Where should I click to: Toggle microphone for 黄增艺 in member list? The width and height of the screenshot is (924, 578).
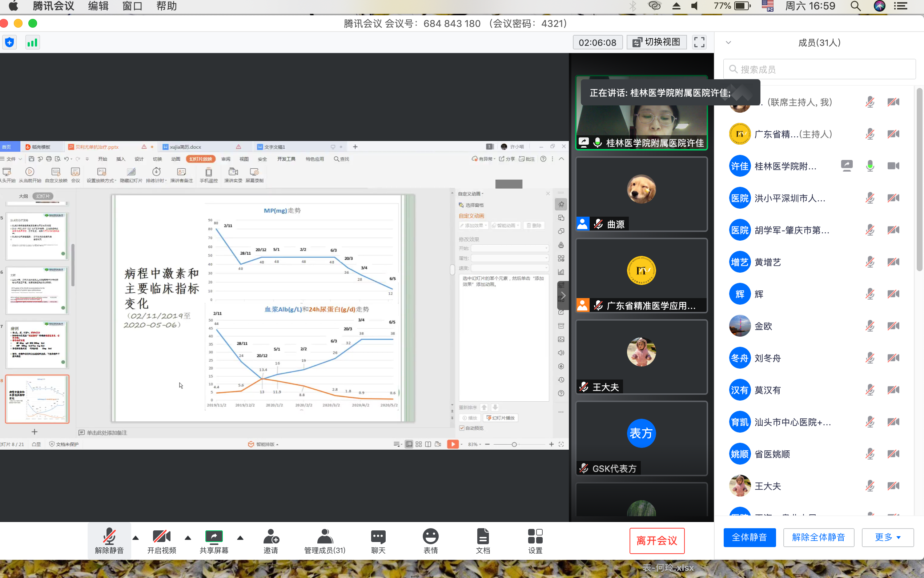coord(870,262)
